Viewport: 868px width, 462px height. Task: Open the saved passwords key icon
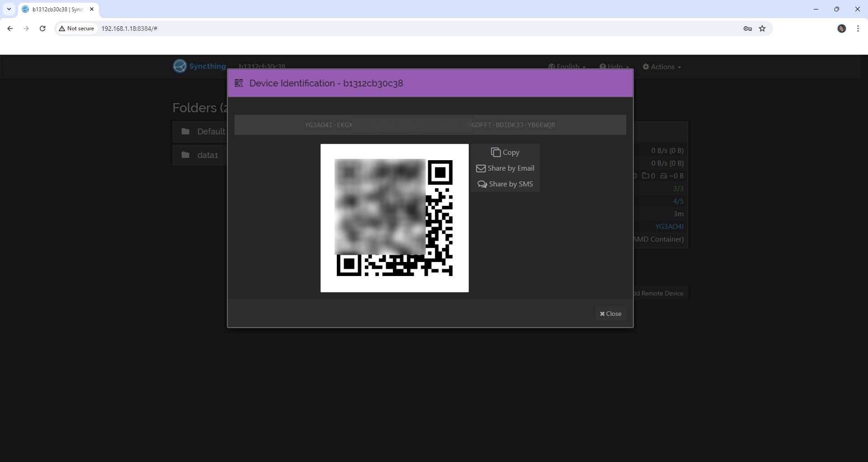click(748, 29)
